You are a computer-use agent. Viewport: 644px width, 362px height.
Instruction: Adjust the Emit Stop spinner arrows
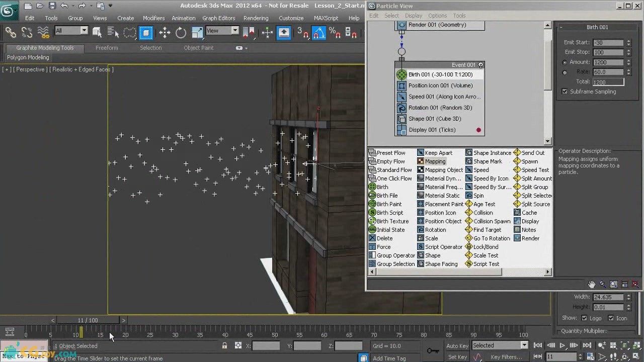[628, 52]
